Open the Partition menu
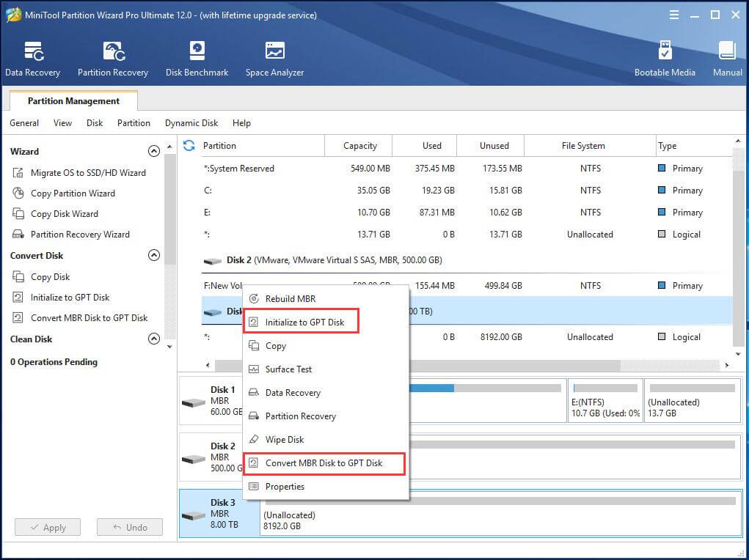Image resolution: width=749 pixels, height=560 pixels. coord(134,123)
